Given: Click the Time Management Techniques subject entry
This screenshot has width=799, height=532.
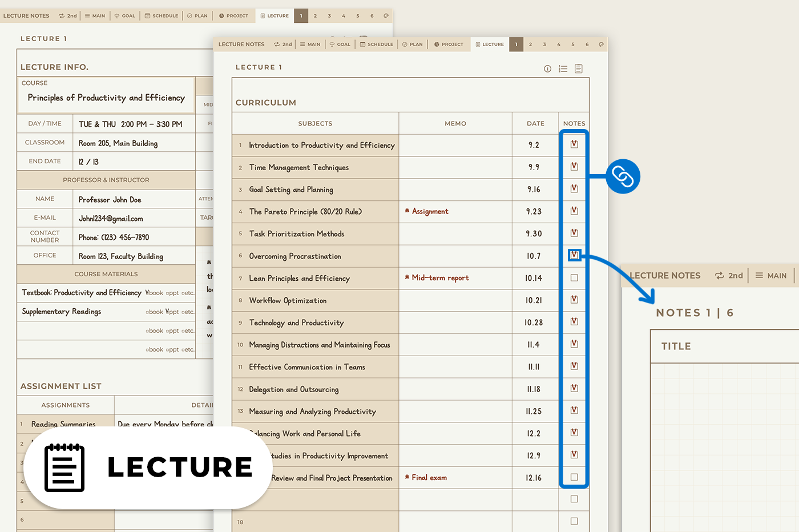Looking at the screenshot, I should click(298, 167).
